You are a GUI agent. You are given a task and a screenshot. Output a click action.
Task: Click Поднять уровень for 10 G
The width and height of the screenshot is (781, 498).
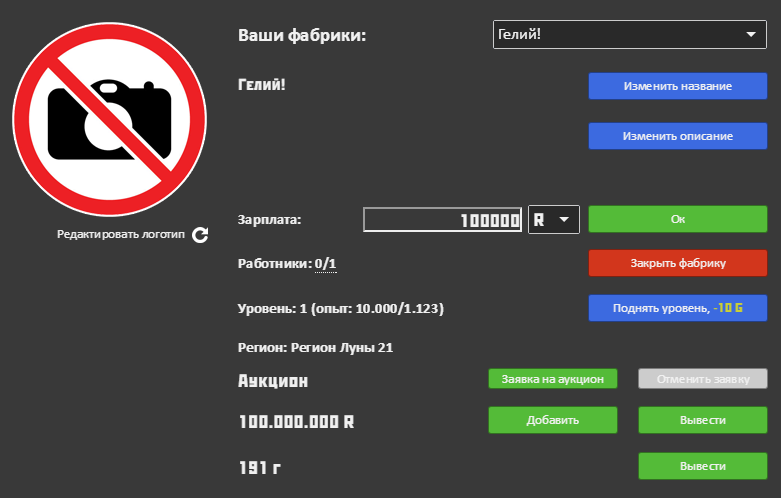pyautogui.click(x=677, y=308)
